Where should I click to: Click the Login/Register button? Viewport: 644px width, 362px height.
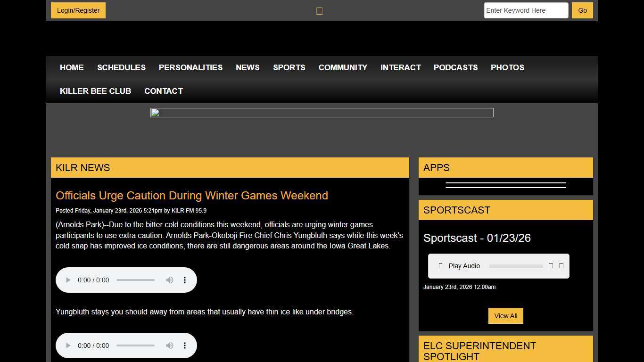[x=78, y=10]
